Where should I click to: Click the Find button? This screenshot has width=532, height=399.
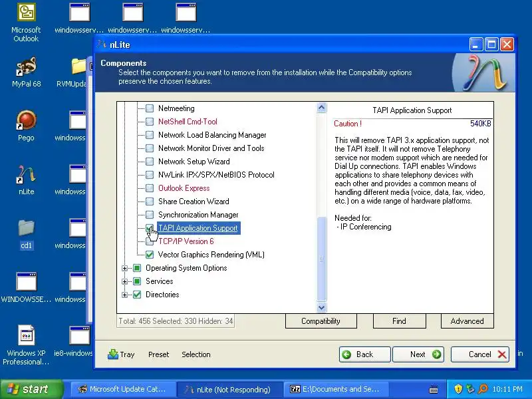pyautogui.click(x=400, y=321)
